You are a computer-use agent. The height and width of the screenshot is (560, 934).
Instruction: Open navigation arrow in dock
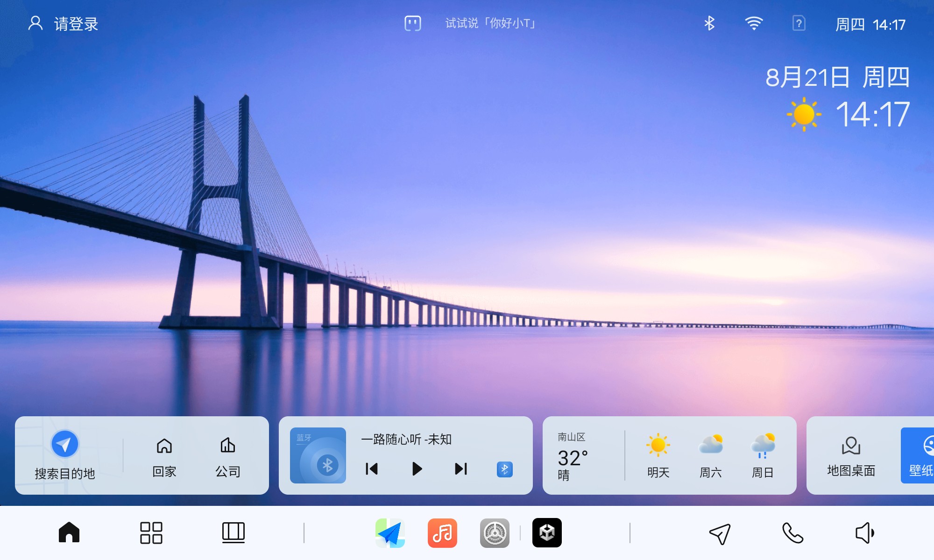(720, 533)
